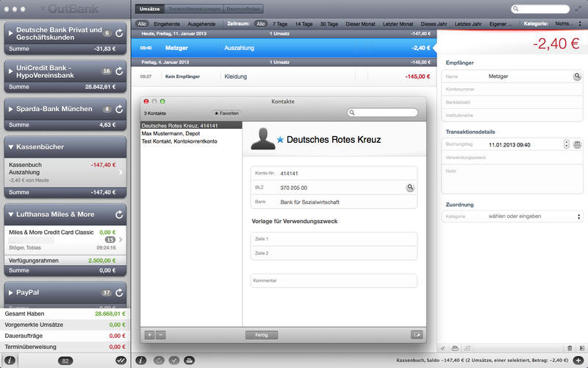Viewport: 588px width, 368px height.
Task: Collapse detail pane with sidebar toggle icon
Action: 582,348
